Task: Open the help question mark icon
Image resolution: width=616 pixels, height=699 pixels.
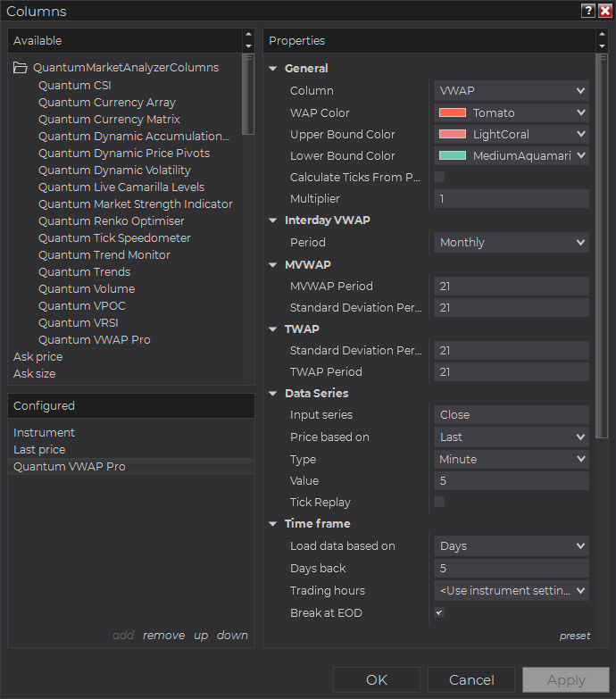Action: 588,11
